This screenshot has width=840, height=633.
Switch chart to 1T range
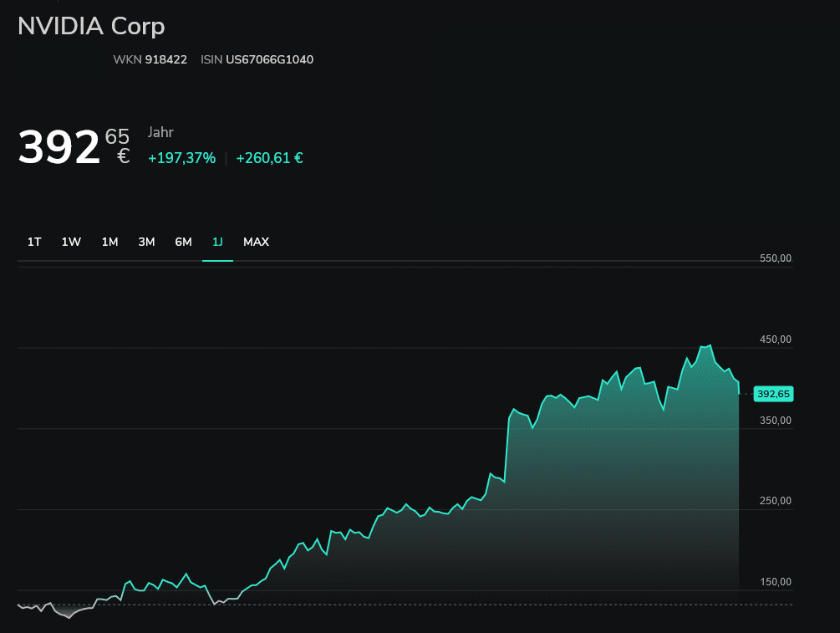tap(34, 242)
